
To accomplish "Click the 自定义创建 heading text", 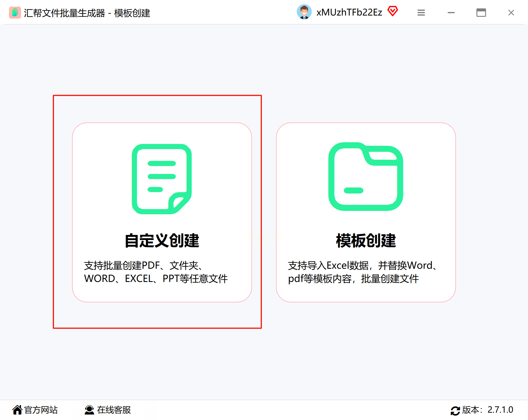I will point(162,241).
